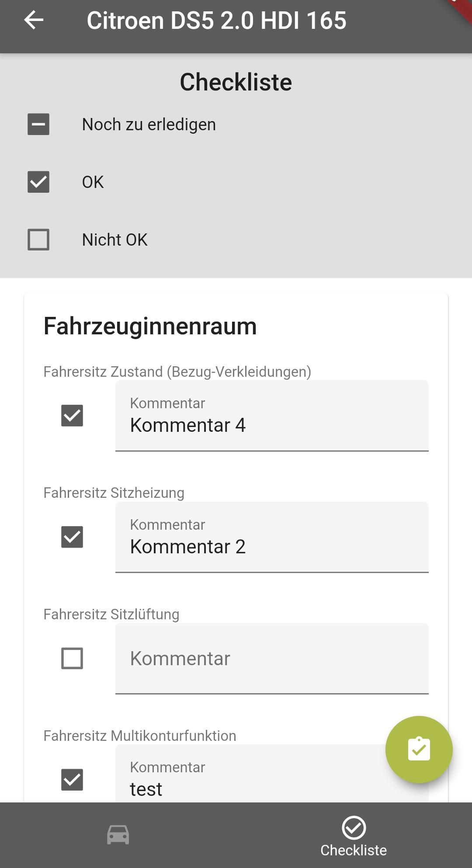
Task: Tap the Nicht OK label text
Action: point(115,240)
